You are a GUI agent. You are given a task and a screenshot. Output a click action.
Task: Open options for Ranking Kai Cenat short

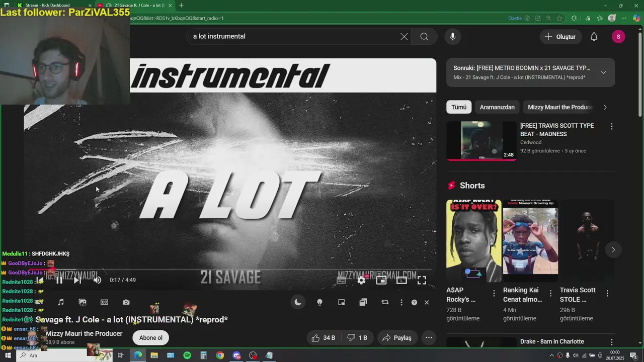pyautogui.click(x=551, y=294)
